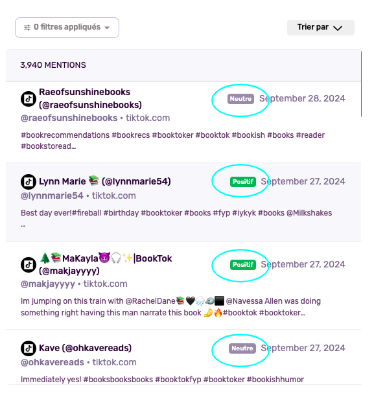This screenshot has height=393, width=369.
Task: Click TikTok icon beside Lynn Marie
Action: tap(28, 182)
